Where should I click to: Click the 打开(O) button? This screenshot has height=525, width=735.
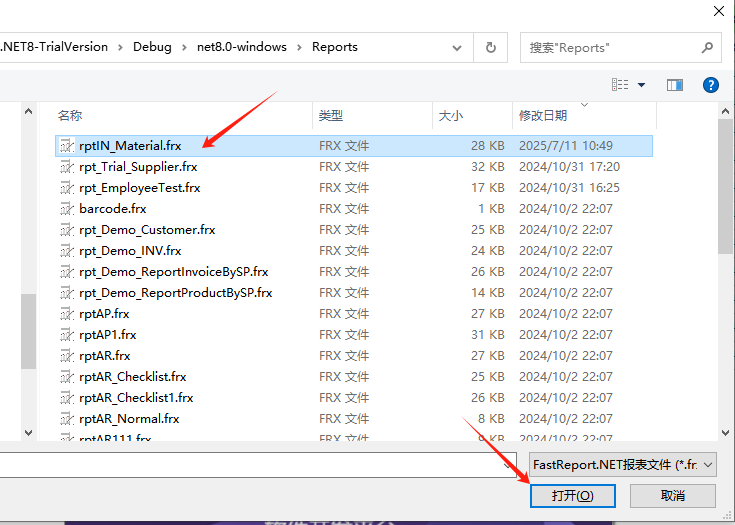[x=572, y=495]
